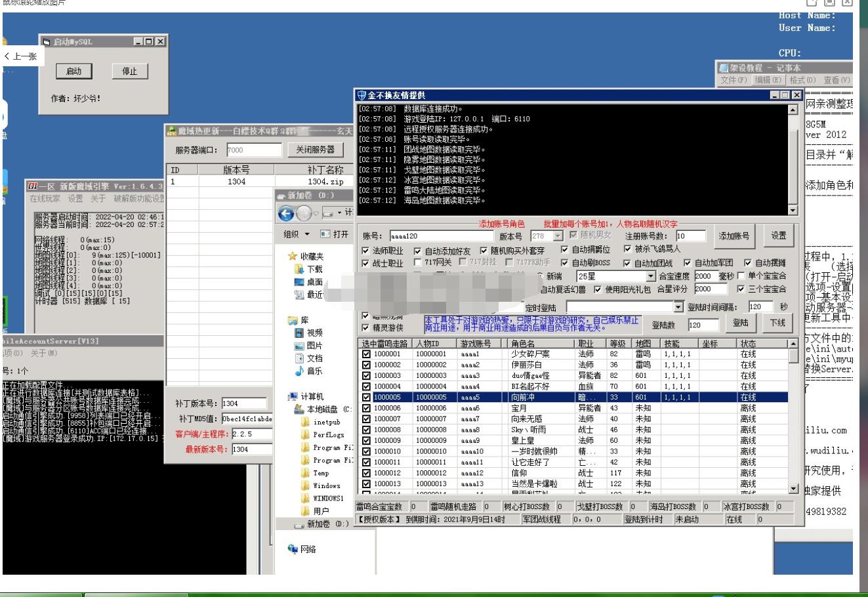Uncheck the 法师职业 checkbox
Screen dimensions: 868x597
click(365, 251)
